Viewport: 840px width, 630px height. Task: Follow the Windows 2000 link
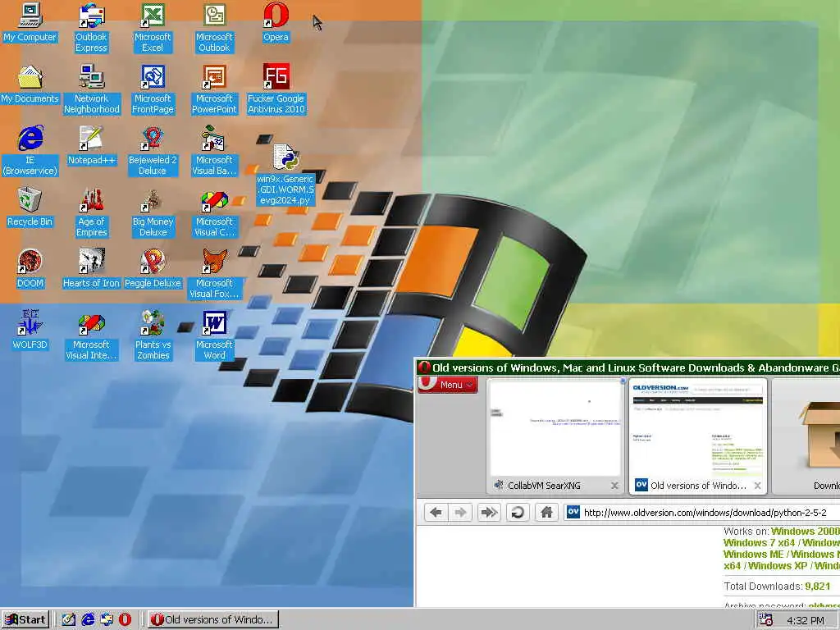click(x=806, y=532)
